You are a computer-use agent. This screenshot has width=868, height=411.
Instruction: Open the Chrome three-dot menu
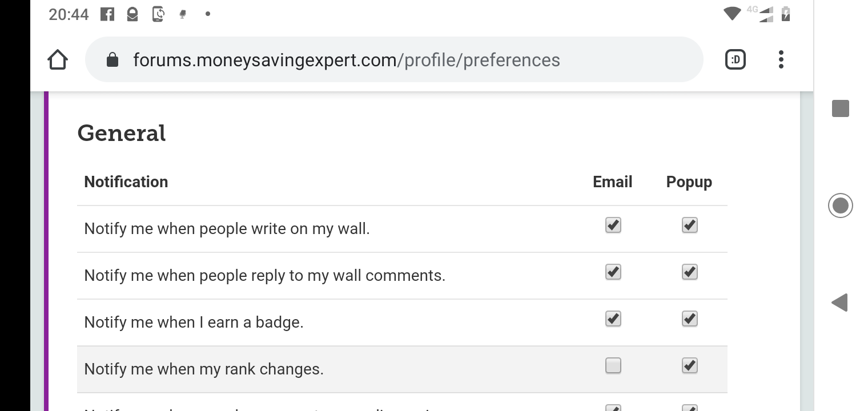point(781,59)
